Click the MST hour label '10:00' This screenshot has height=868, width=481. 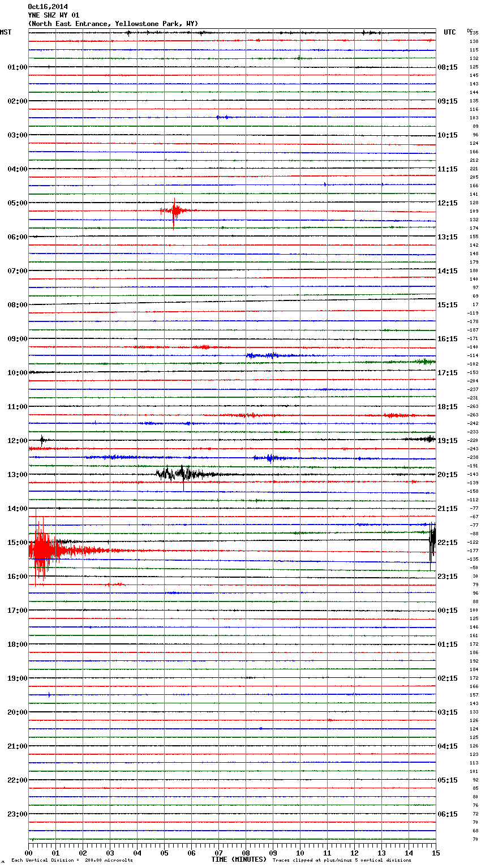click(17, 373)
